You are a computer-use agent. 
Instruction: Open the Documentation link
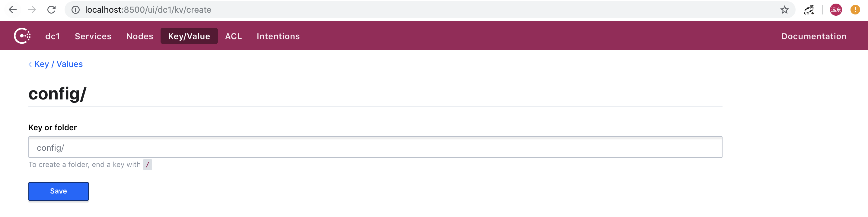tap(814, 36)
